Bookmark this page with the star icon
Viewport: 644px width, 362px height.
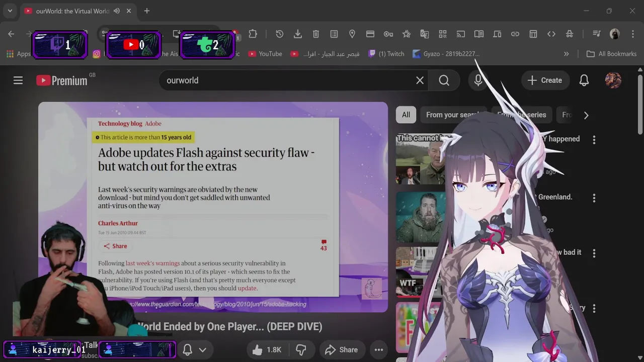coord(407,34)
